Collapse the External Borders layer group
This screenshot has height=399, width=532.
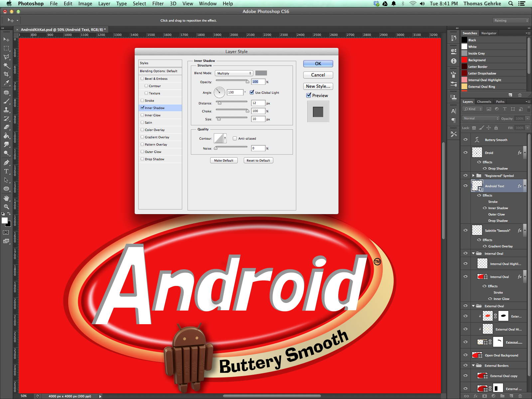473,365
